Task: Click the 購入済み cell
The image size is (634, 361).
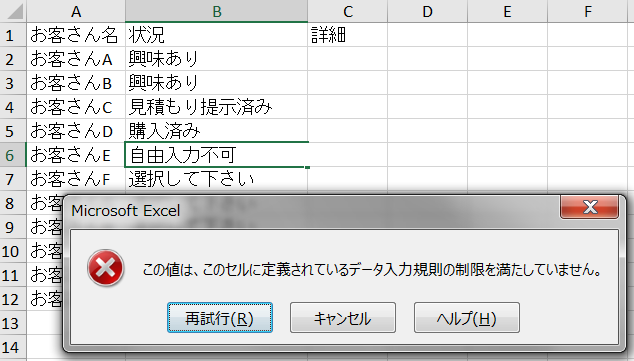Action: [x=216, y=131]
